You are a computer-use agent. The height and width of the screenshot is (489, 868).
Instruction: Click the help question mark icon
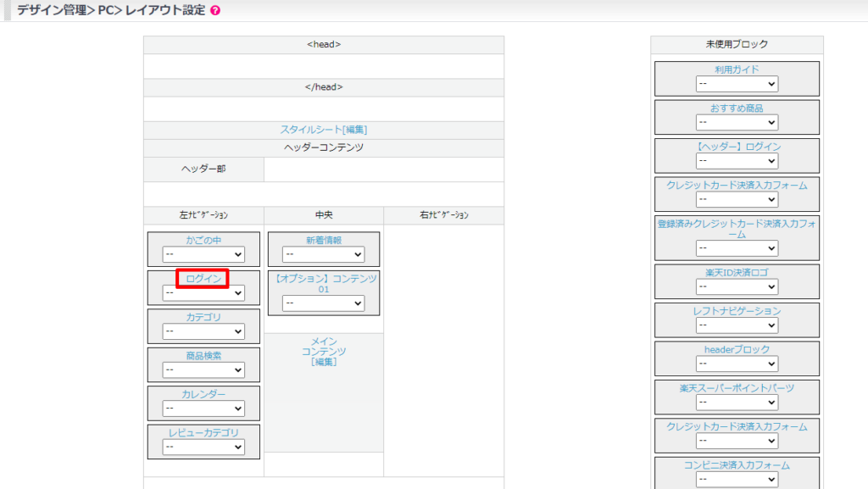point(215,11)
